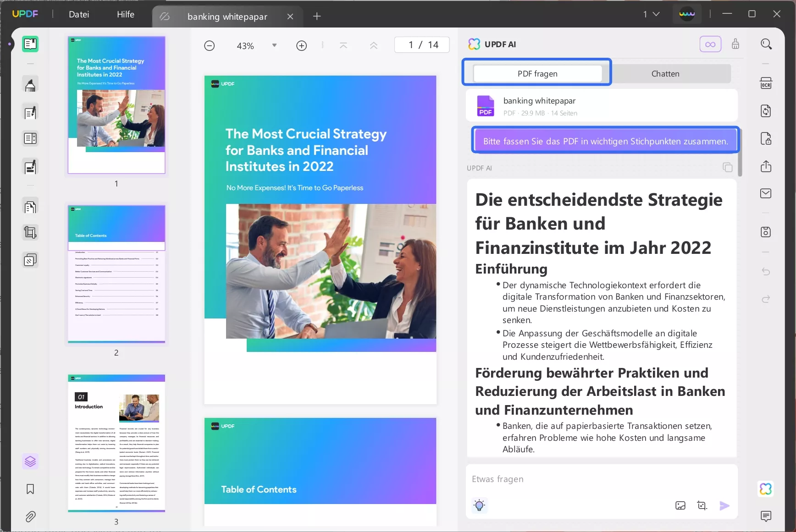Open the batch process tool in sidebar
Image resolution: width=796 pixels, height=532 pixels.
[30, 260]
